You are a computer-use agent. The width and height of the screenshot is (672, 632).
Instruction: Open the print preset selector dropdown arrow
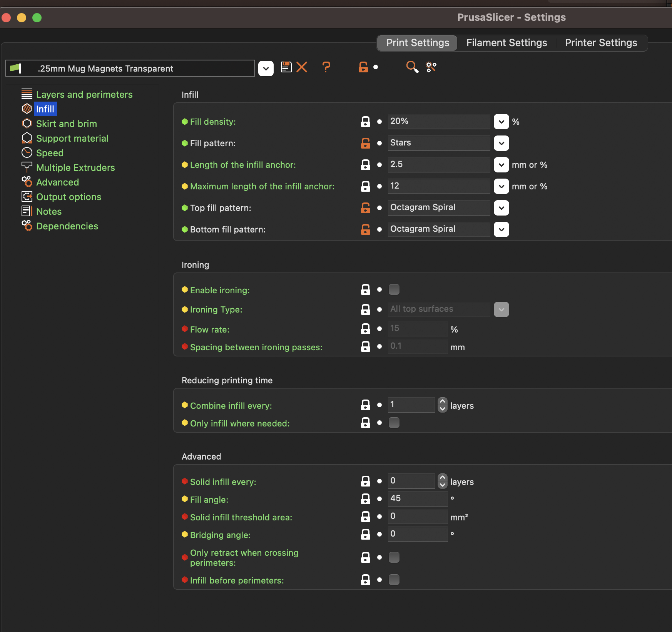coord(266,69)
